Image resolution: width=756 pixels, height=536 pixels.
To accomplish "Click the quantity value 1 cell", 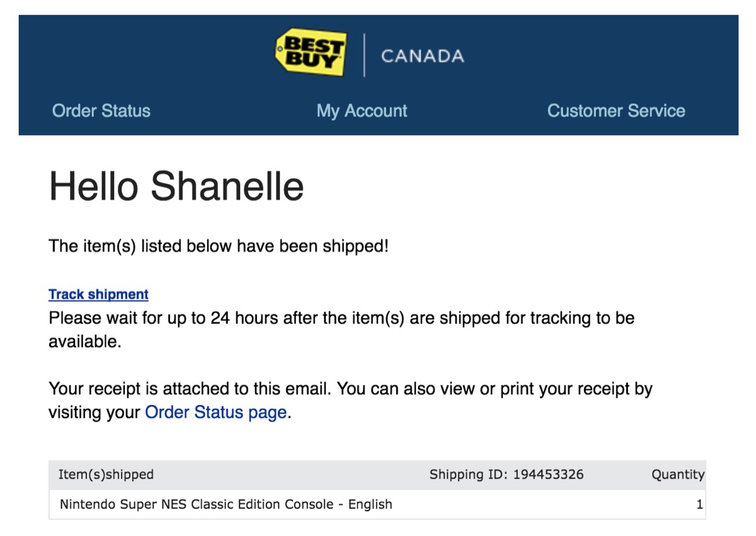I will pyautogui.click(x=700, y=505).
